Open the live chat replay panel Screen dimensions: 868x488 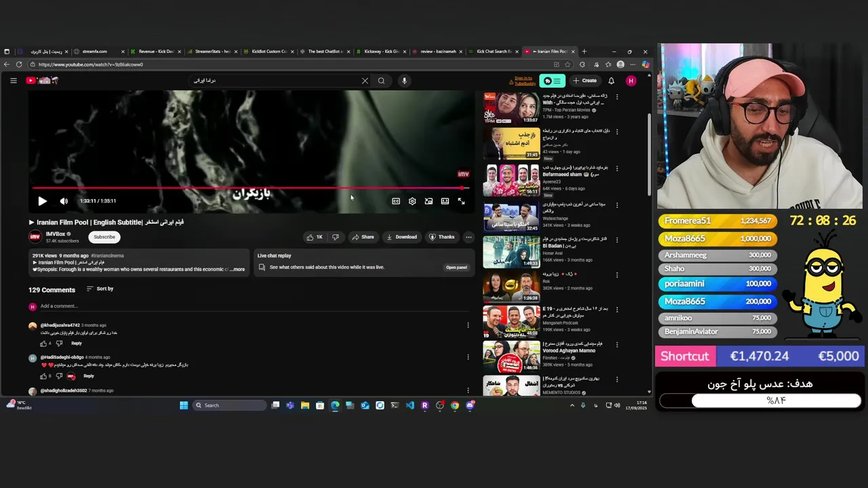(x=456, y=267)
